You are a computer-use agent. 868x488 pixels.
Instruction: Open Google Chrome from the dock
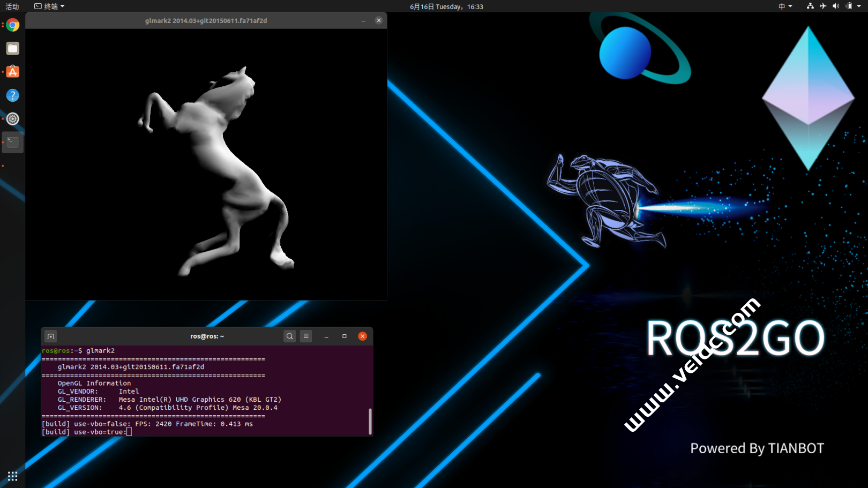click(12, 25)
